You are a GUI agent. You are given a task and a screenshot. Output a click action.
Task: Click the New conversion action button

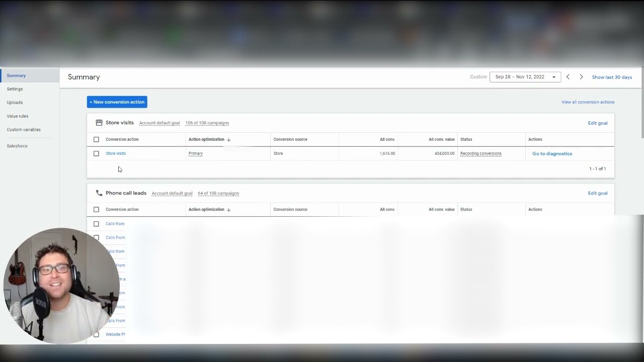coord(117,102)
